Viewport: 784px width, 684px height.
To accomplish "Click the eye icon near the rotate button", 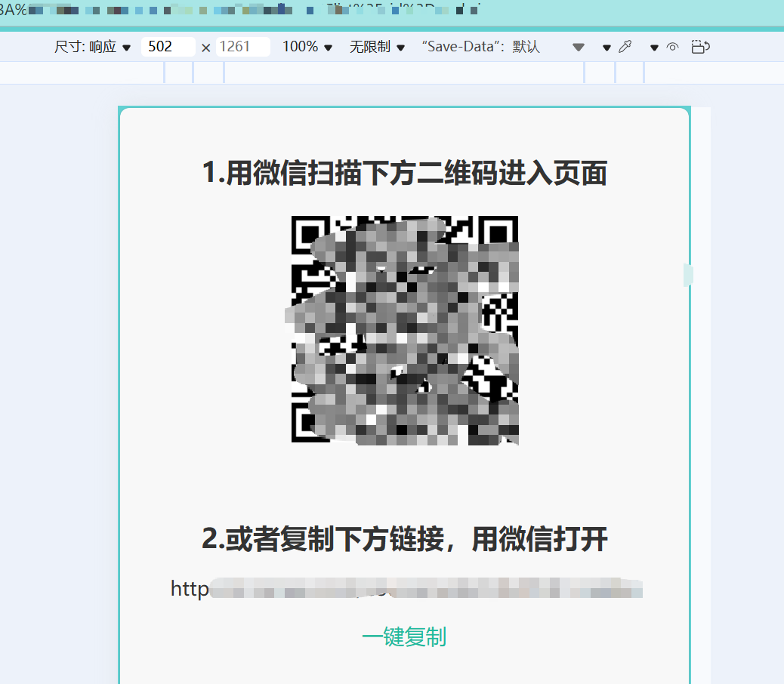I will coord(672,47).
